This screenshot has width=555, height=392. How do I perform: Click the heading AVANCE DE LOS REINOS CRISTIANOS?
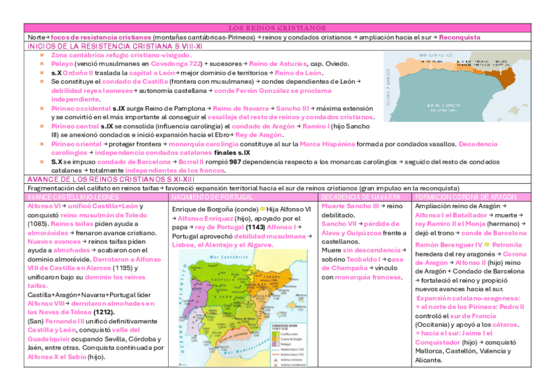pos(110,179)
